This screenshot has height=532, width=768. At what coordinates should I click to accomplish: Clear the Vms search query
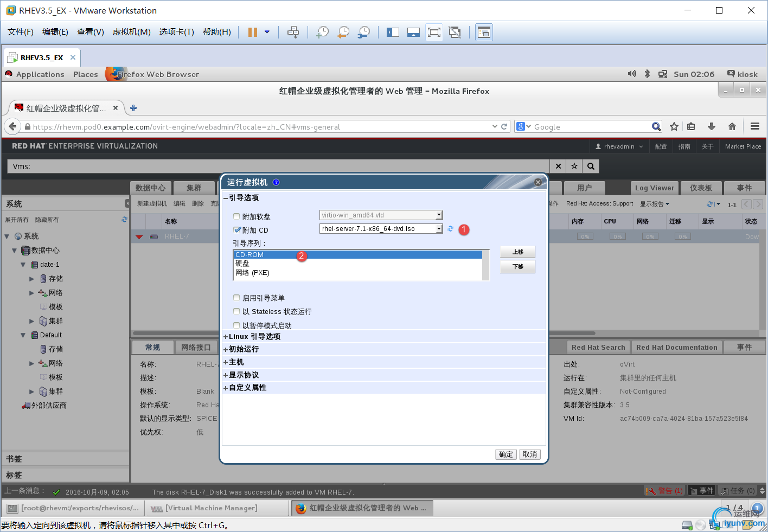pos(558,166)
